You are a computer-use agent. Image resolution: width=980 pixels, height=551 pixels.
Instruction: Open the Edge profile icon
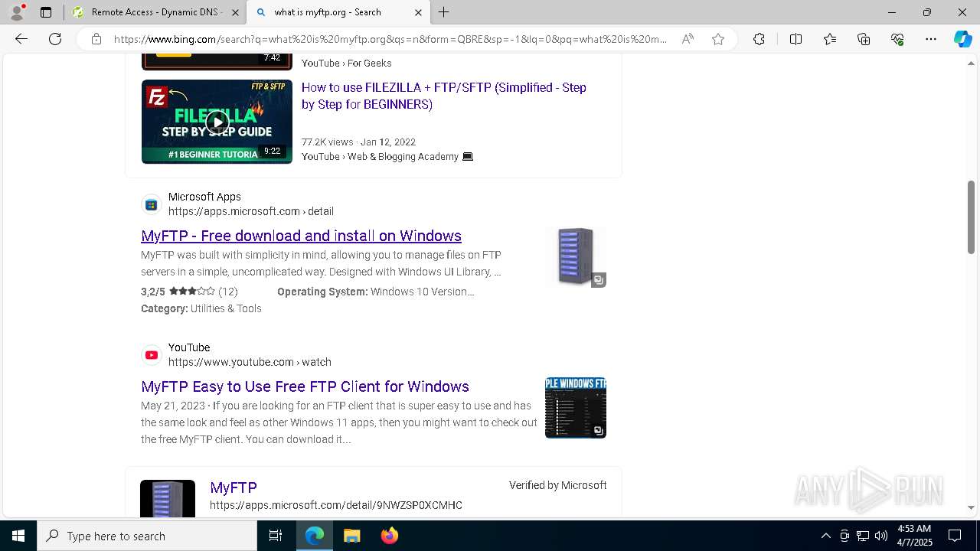pyautogui.click(x=17, y=12)
